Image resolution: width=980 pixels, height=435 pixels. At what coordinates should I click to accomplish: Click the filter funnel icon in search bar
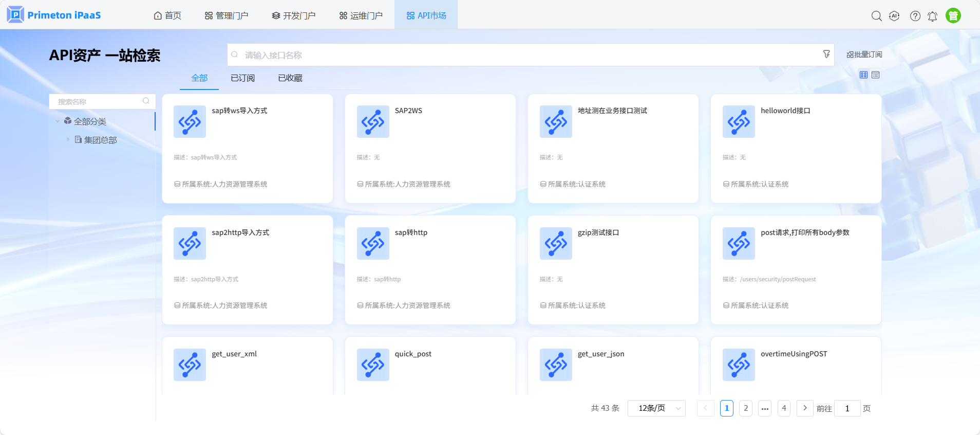pos(826,54)
